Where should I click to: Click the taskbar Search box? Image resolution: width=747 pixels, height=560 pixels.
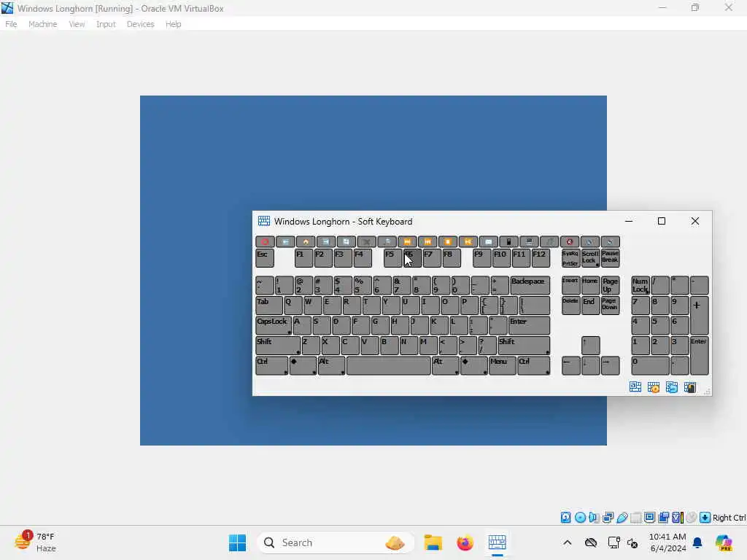coord(335,542)
